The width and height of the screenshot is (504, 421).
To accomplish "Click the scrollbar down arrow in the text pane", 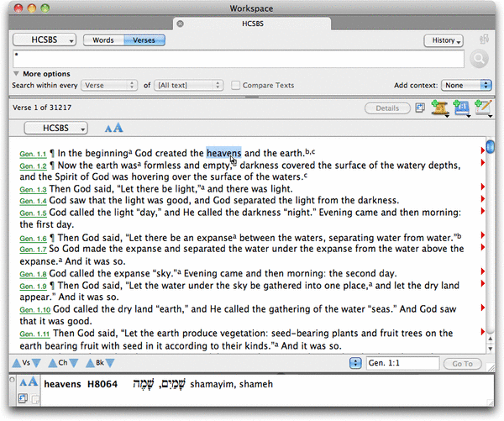I will point(491,349).
